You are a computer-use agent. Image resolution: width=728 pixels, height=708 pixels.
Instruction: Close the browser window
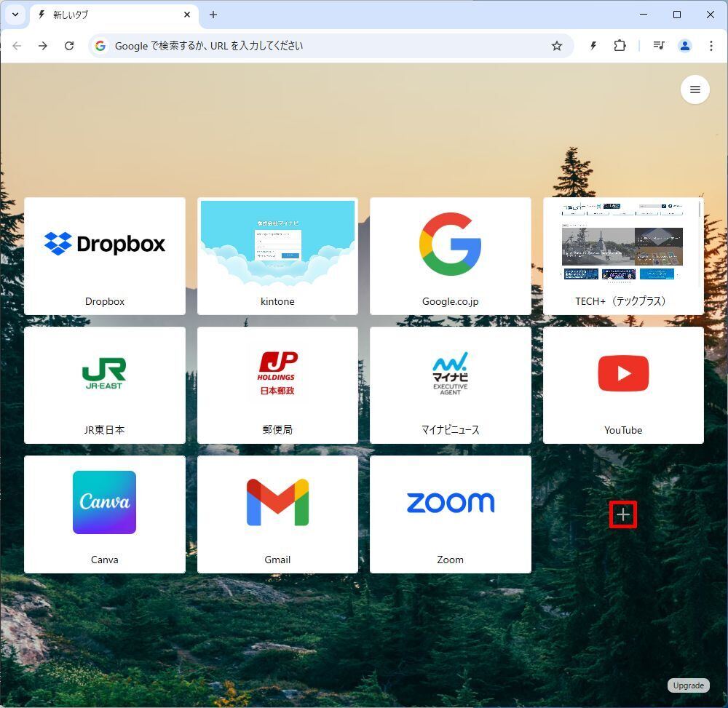pyautogui.click(x=711, y=15)
